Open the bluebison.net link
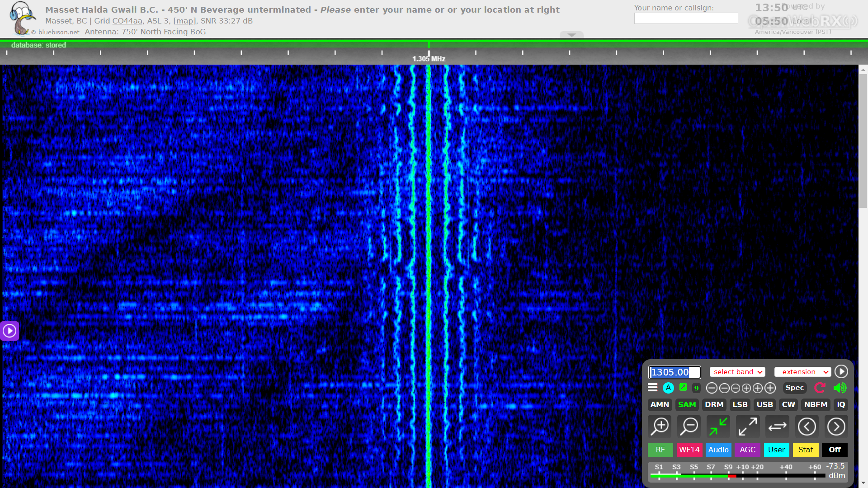Screen dimensions: 868x488 pyautogui.click(x=58, y=32)
